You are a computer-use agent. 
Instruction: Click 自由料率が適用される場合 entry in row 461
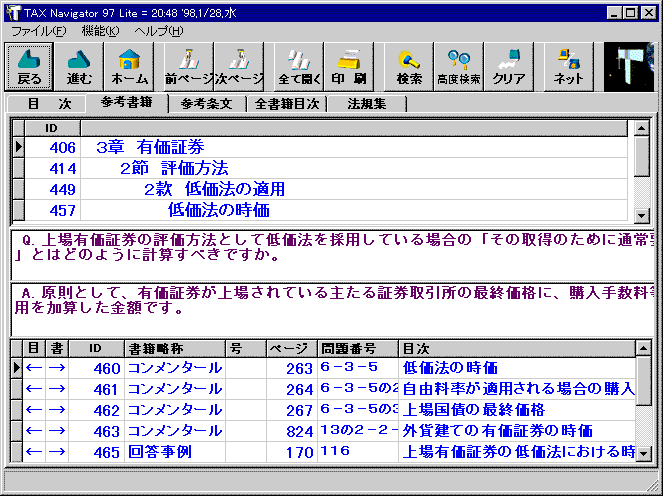tap(518, 389)
